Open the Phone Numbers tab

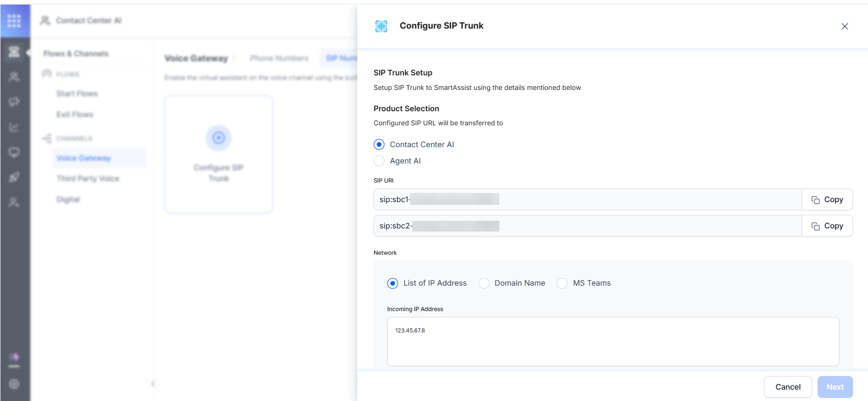point(279,58)
